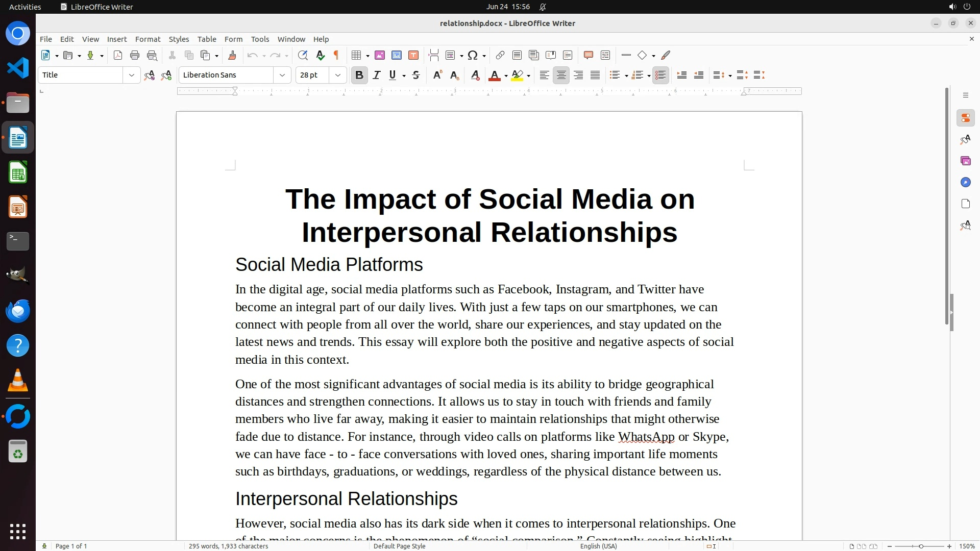
Task: Open the font name dropdown list
Action: (282, 76)
